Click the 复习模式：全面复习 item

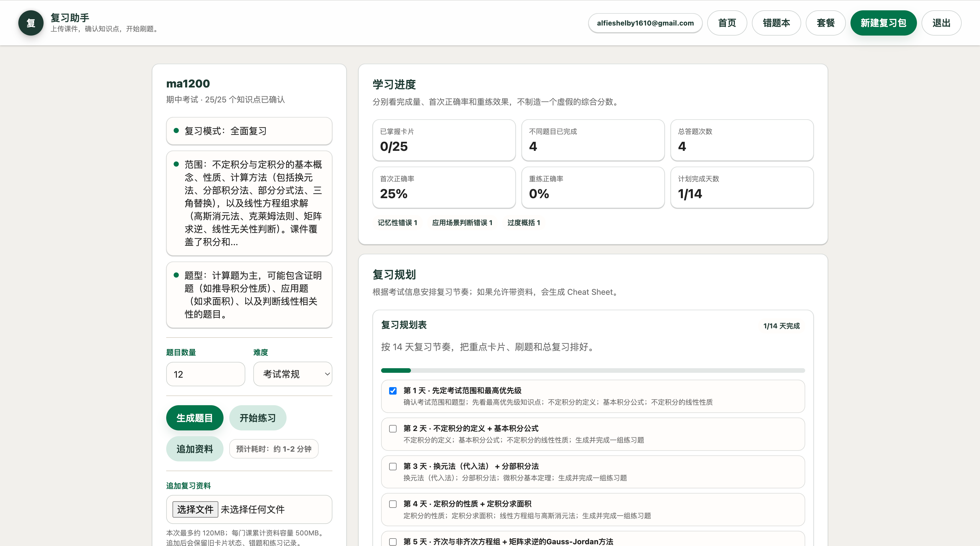click(x=249, y=131)
